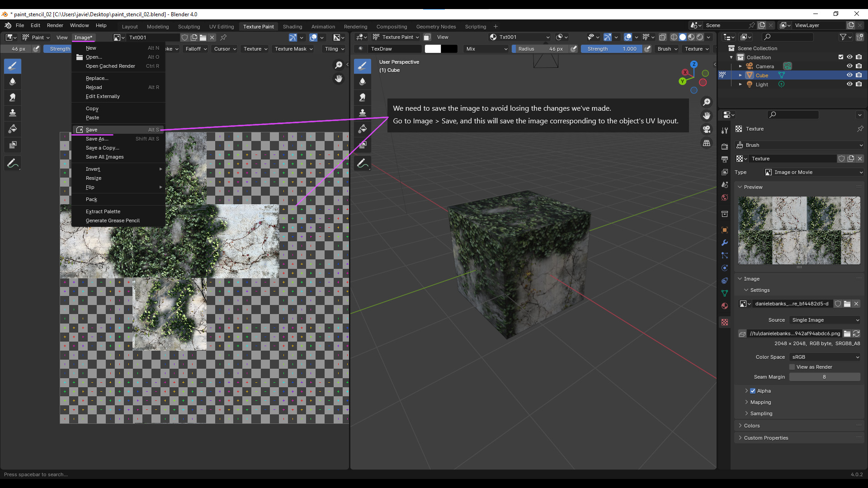
Task: Adjust the Strength slider in viewport header
Action: tap(612, 49)
